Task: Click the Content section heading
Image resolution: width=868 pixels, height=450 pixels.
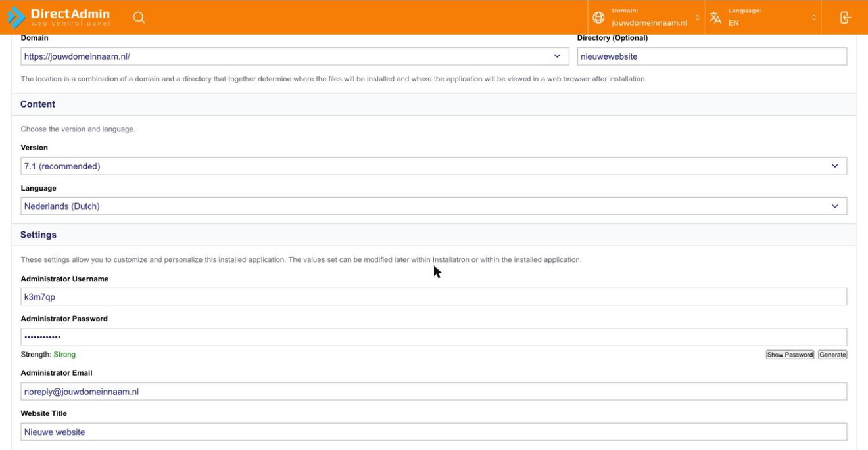Action: point(37,104)
